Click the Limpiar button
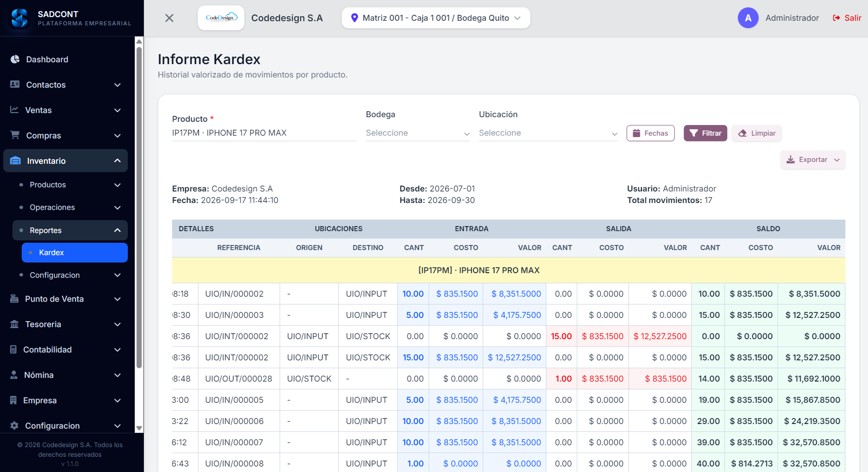Image resolution: width=868 pixels, height=472 pixels. click(757, 133)
